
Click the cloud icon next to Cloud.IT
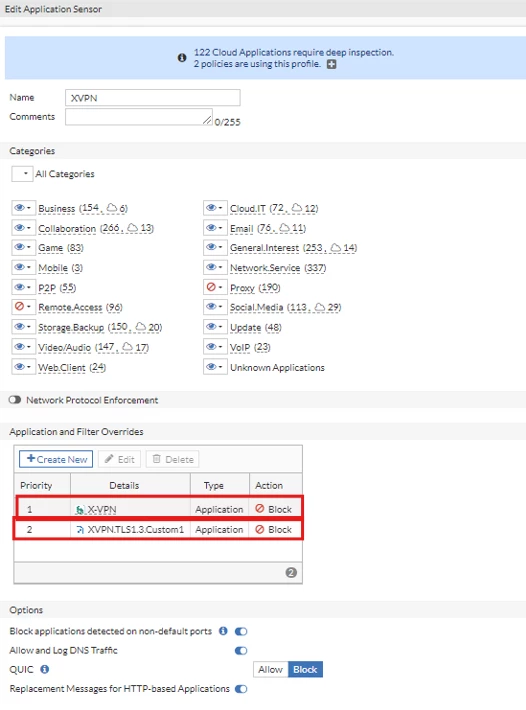[296, 208]
